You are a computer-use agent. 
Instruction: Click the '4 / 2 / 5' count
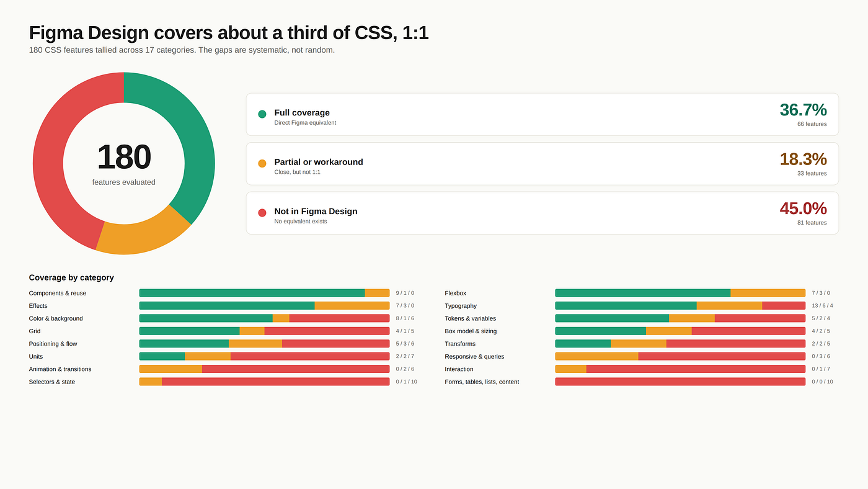click(821, 331)
